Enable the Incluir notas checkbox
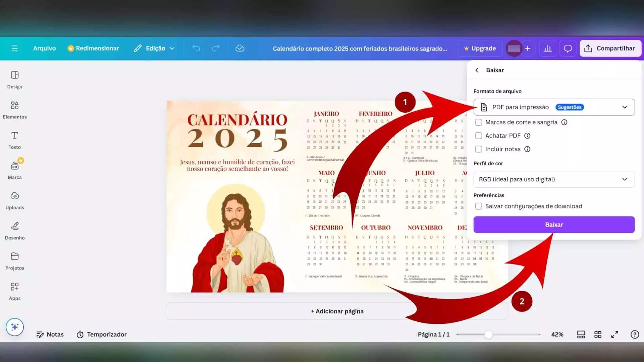 click(479, 149)
